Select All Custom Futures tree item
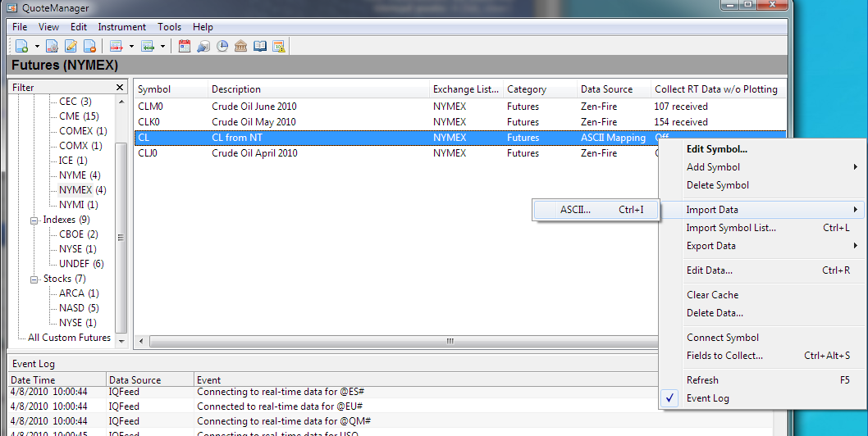Viewport: 868px width, 436px height. pos(69,338)
